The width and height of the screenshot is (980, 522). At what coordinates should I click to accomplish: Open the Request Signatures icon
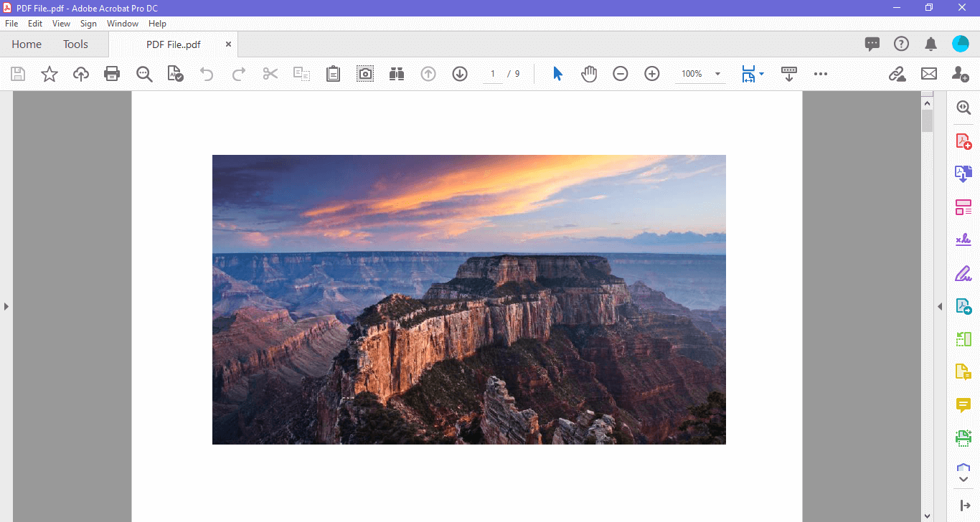[x=963, y=240]
